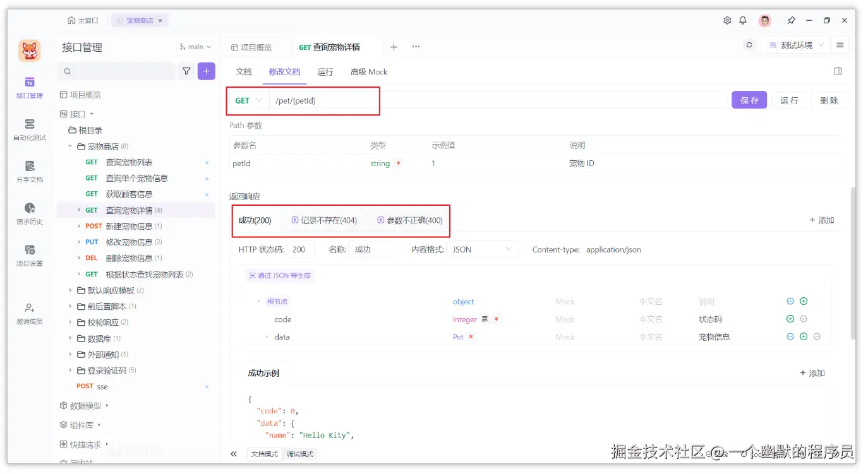868x474 pixels.
Task: Toggle the side panel layout icon top right
Action: point(838,71)
